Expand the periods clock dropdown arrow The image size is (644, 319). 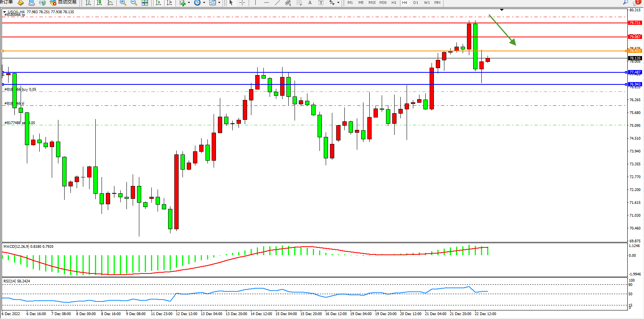tap(204, 3)
